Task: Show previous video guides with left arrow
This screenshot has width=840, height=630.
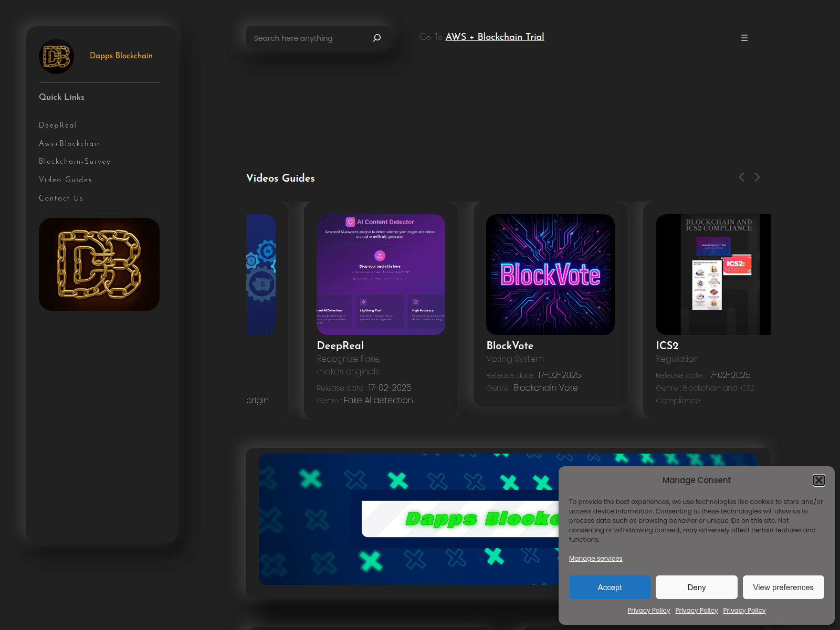Action: tap(741, 177)
